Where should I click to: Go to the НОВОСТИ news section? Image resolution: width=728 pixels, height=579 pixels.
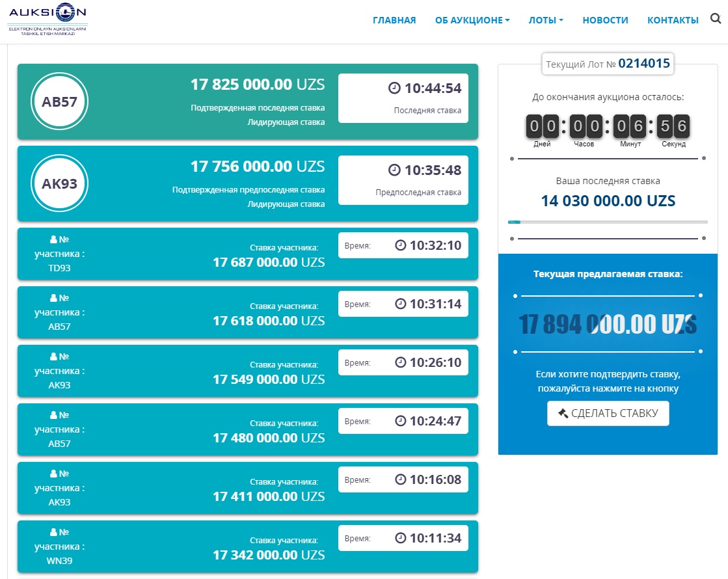(605, 20)
